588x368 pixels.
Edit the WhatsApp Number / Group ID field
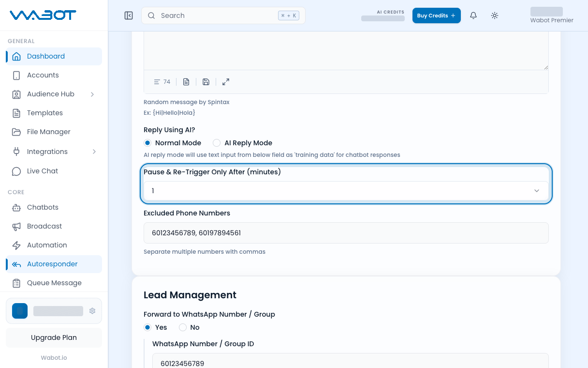[351, 361]
